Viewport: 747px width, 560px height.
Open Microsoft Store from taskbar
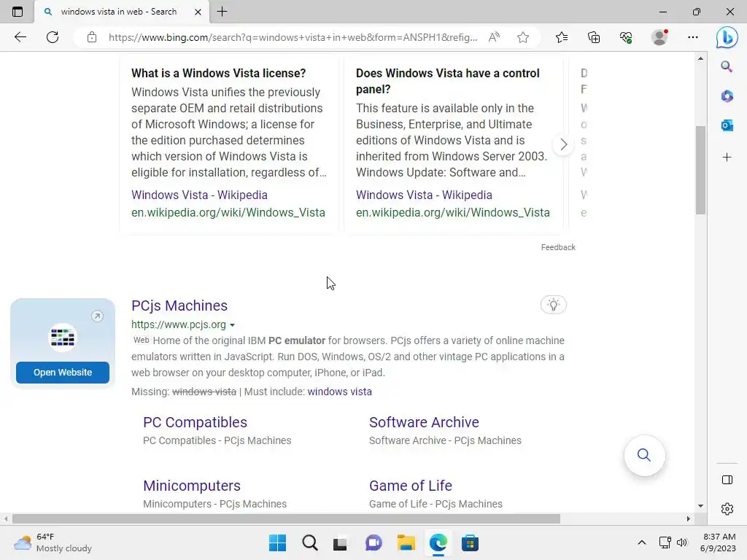click(470, 542)
